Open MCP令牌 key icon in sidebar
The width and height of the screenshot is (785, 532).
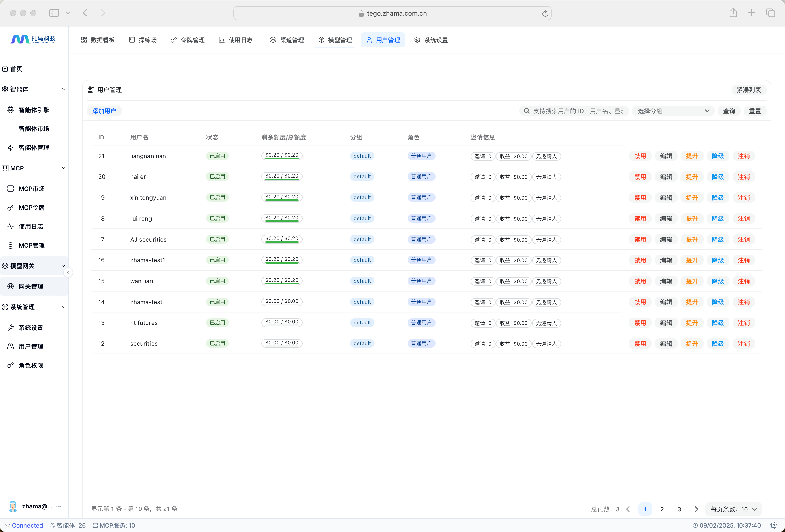pyautogui.click(x=11, y=208)
